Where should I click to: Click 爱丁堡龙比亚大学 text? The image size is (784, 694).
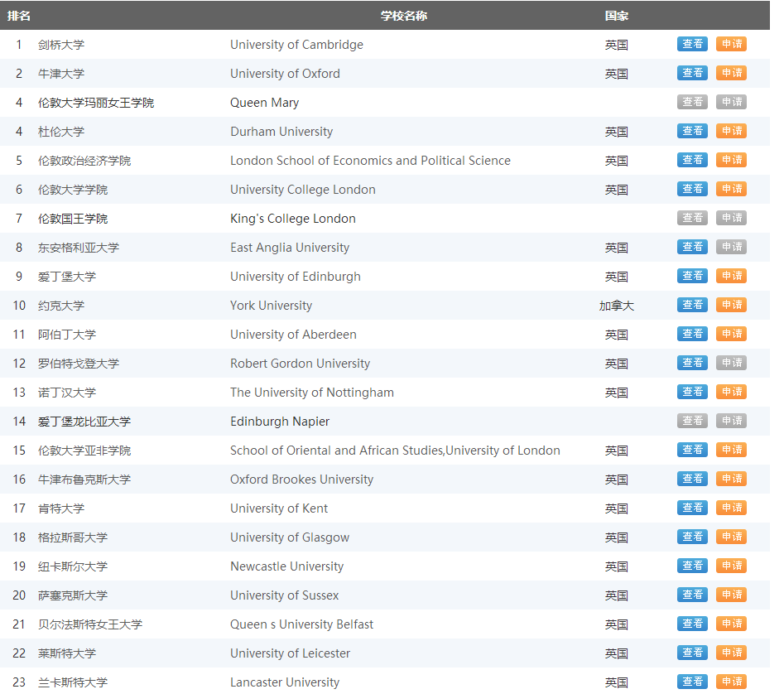coord(84,422)
